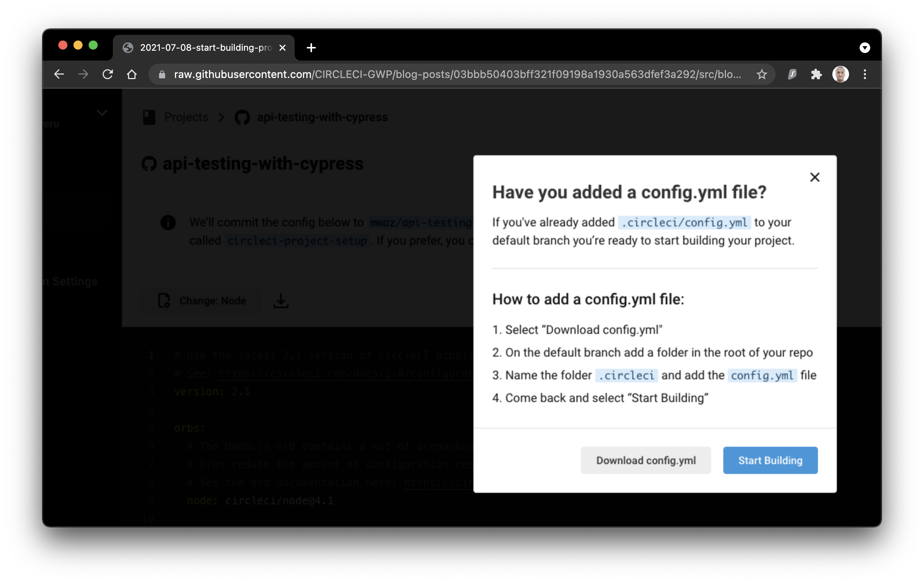Click the GitHub logo beside api-testing-with-cypress heading
The width and height of the screenshot is (924, 583).
150,164
